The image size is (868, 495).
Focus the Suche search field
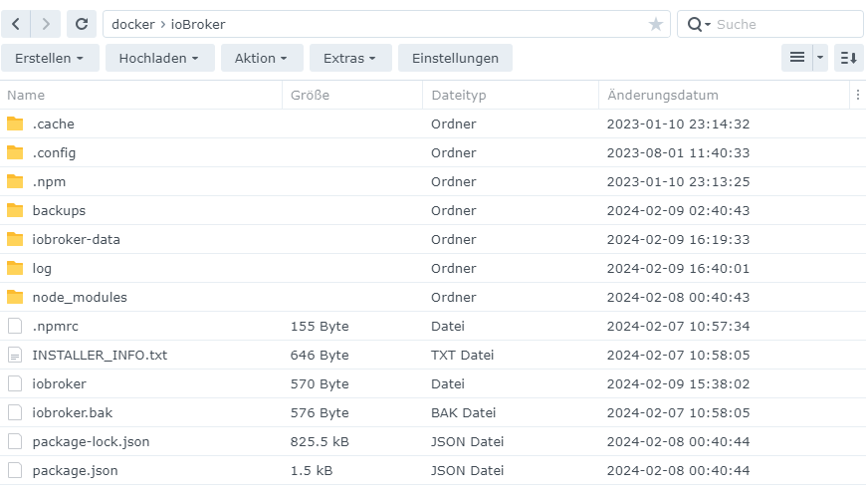[x=786, y=24]
